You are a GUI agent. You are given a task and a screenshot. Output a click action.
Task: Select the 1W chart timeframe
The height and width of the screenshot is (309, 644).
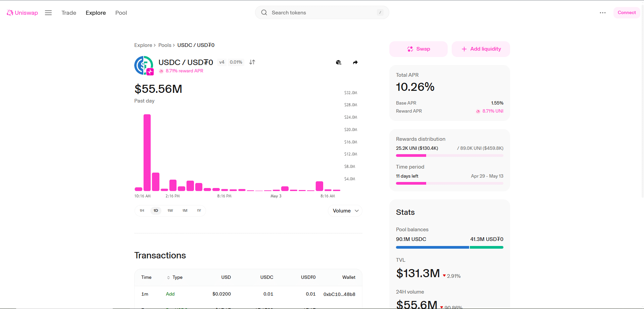(x=170, y=210)
